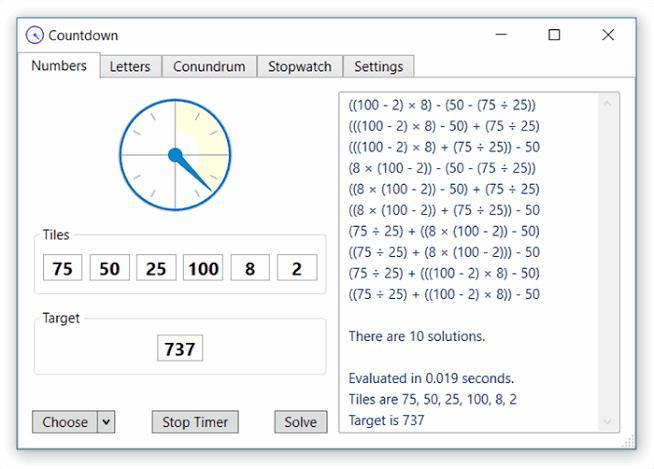The image size is (654, 469).
Task: Open the Letters tab
Action: point(130,66)
